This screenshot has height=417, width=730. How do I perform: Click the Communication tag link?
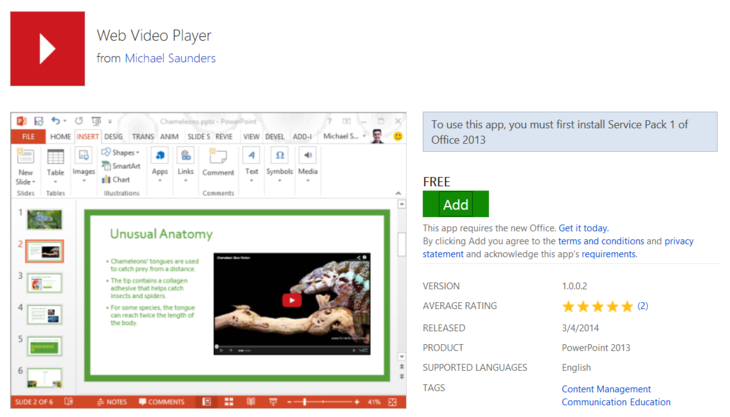point(591,402)
